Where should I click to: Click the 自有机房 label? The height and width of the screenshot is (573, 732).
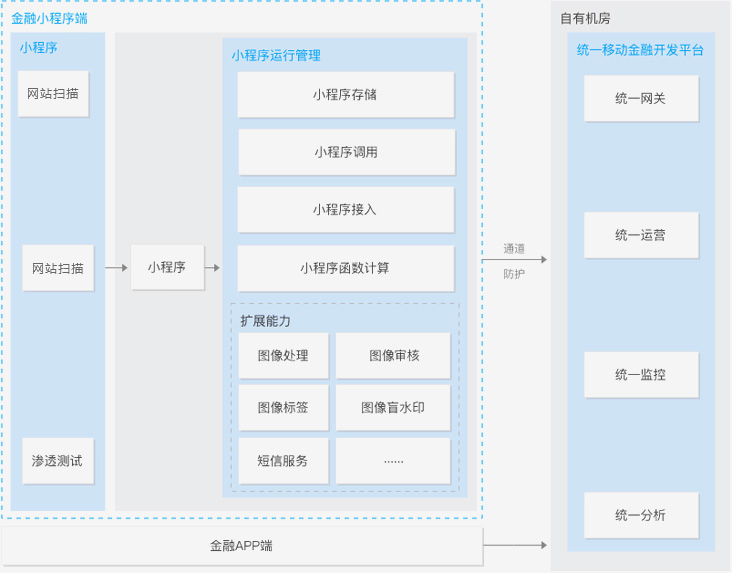pos(586,18)
